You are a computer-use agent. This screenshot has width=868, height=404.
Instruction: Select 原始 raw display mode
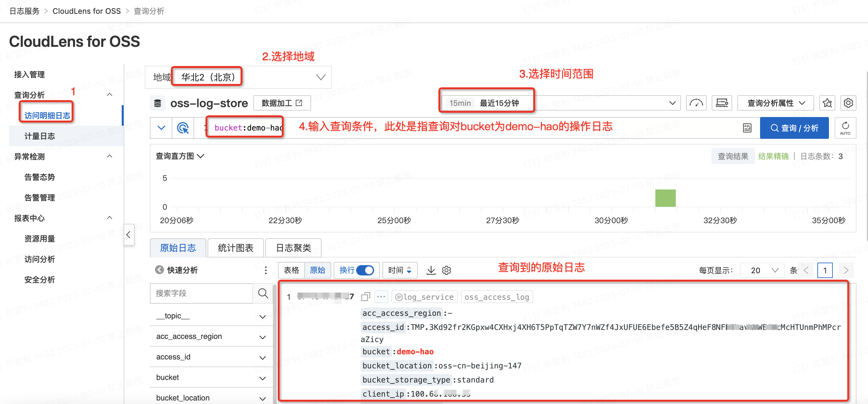pyautogui.click(x=317, y=270)
